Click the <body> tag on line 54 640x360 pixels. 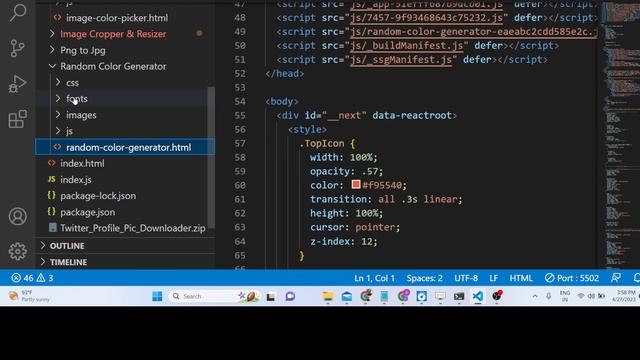click(x=282, y=101)
